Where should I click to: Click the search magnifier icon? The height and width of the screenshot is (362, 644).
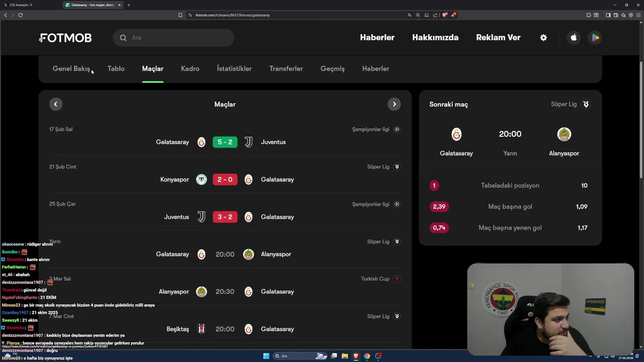123,38
